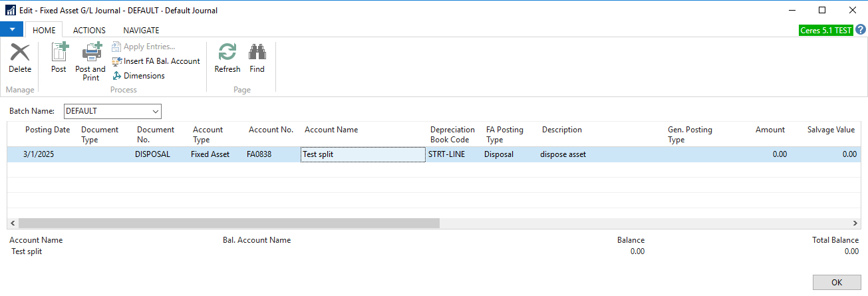This screenshot has height=296, width=868.
Task: Switch to the ACTIONS tab
Action: pyautogui.click(x=89, y=30)
